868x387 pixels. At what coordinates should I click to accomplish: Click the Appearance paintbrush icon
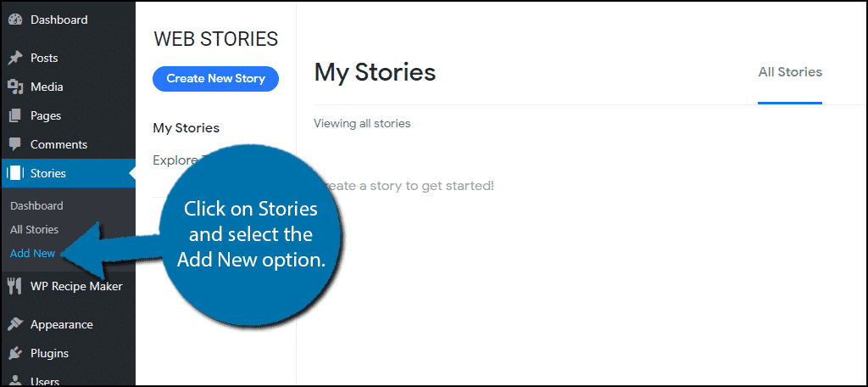tap(15, 324)
